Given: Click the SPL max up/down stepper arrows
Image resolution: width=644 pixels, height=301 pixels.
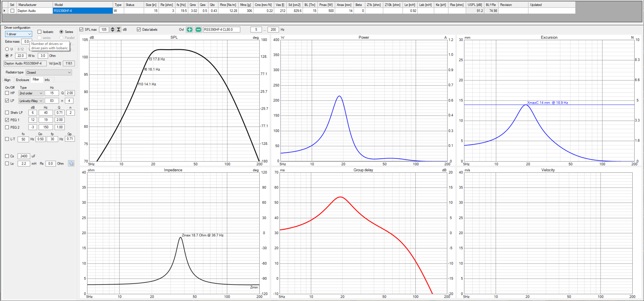Looking at the screenshot, I should tap(113, 30).
